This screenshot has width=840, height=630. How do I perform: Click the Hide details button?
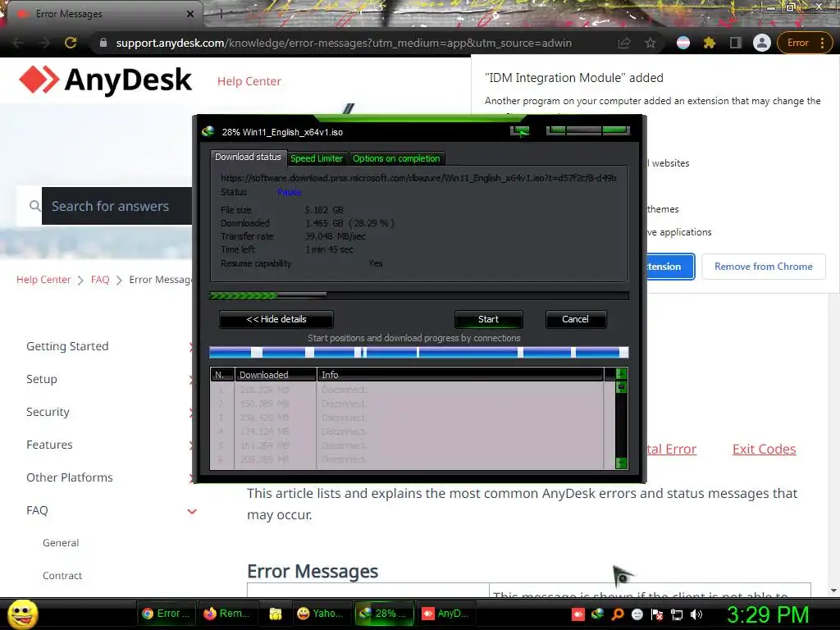tap(276, 319)
